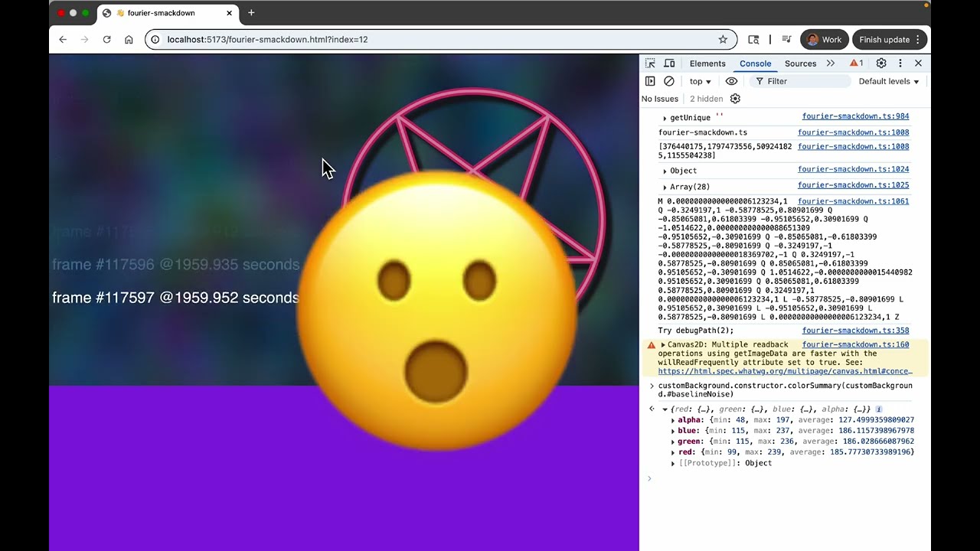Click the 2 hidden messages label
The width and height of the screenshot is (980, 551).
[706, 99]
